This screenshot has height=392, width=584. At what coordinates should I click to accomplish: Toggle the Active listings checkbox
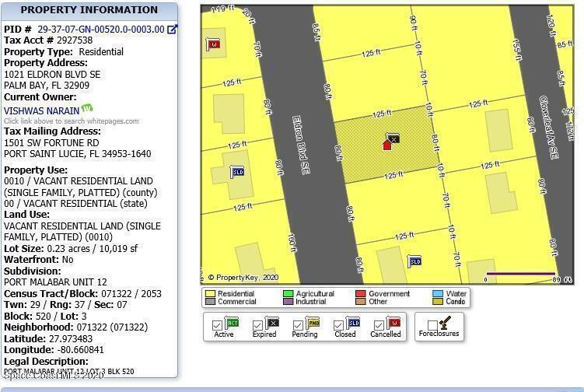(218, 326)
